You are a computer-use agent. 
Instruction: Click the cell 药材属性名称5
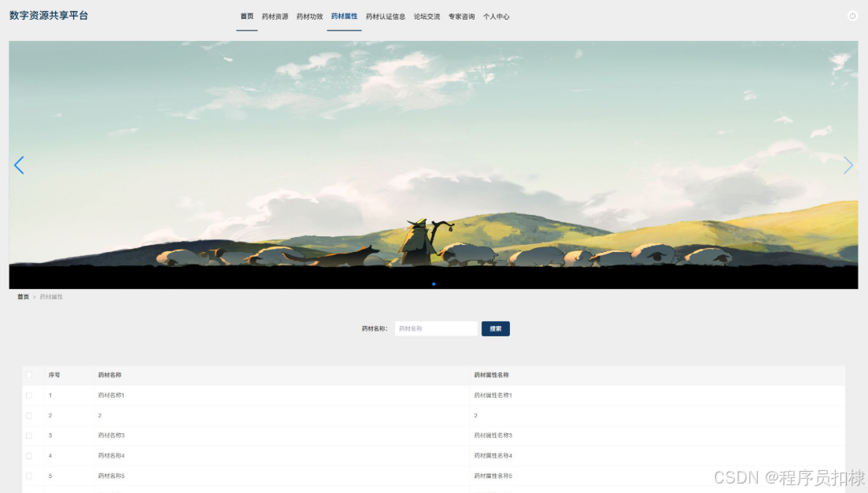click(493, 476)
